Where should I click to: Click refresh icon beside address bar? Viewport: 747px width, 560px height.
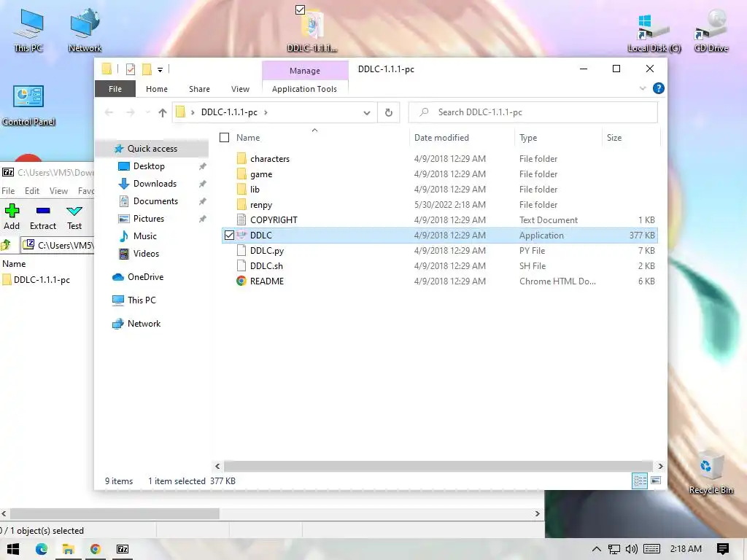389,112
